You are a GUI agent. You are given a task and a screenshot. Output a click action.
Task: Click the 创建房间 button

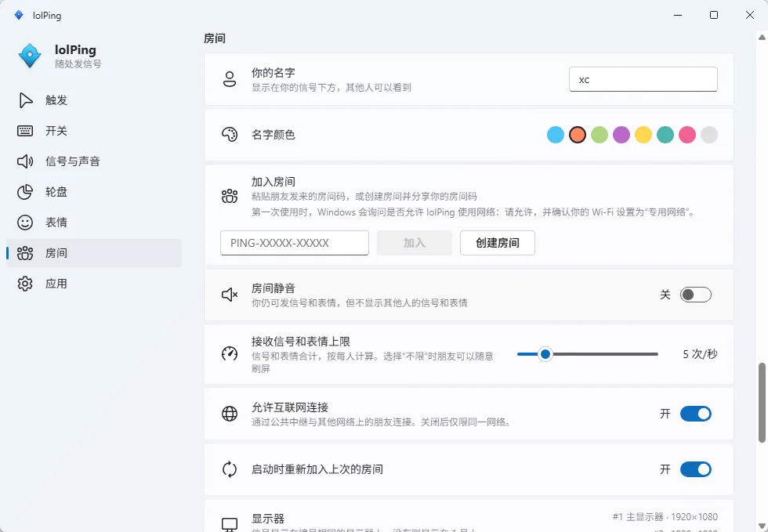click(497, 243)
